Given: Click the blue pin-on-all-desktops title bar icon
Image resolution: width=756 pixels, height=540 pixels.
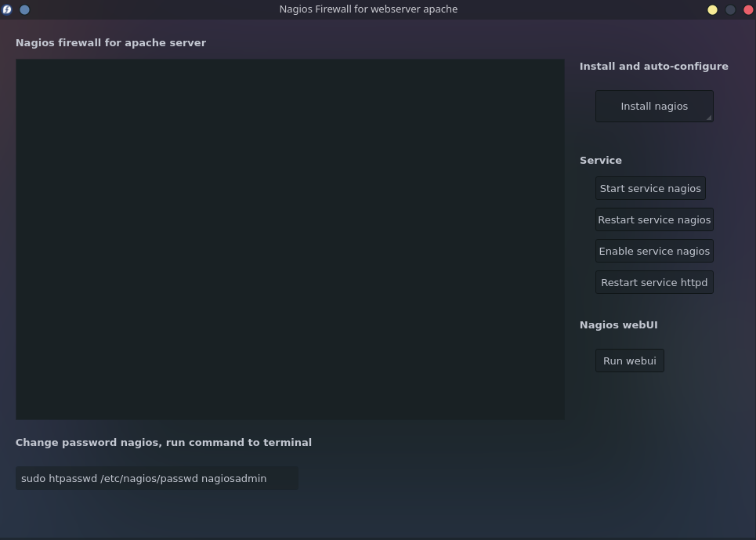Looking at the screenshot, I should click(24, 9).
